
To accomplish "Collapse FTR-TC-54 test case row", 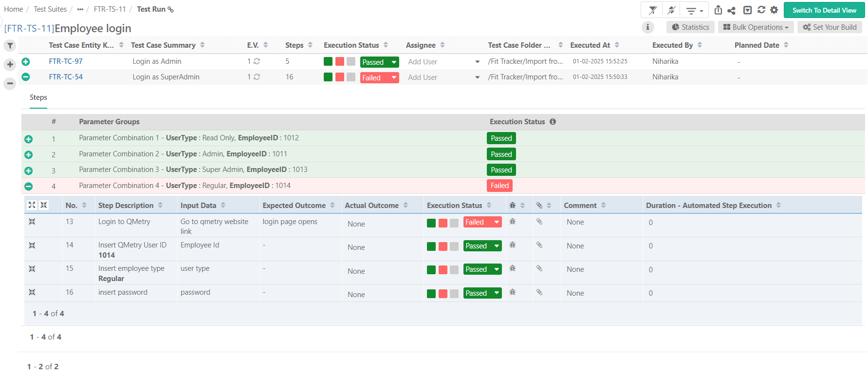I will click(26, 77).
